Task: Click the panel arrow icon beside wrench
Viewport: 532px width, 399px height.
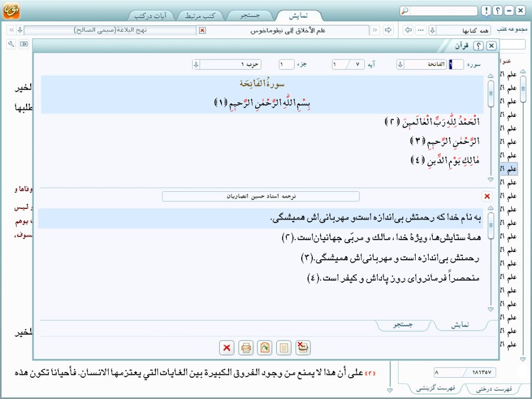Action: click(24, 44)
